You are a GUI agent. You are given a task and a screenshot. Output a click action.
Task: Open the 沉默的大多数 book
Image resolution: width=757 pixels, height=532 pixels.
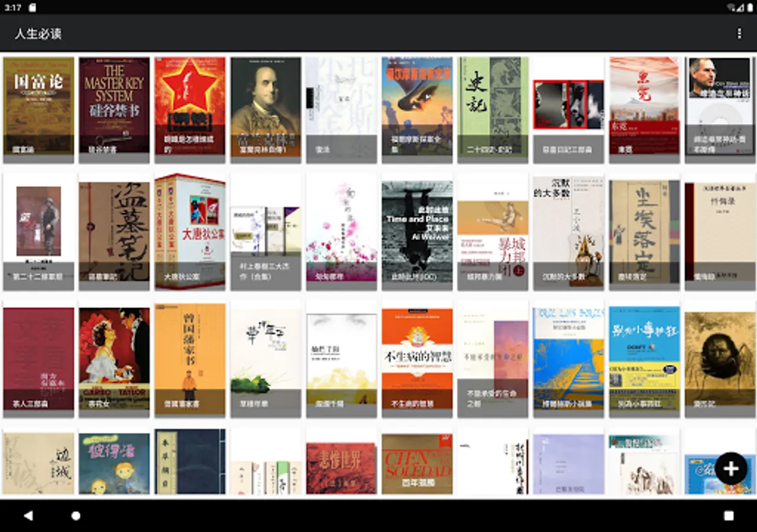point(568,232)
